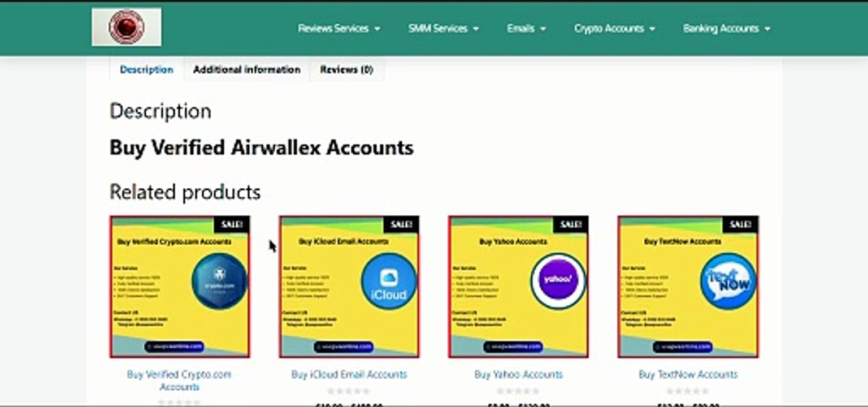
Task: Click the star rating under Yahoo Accounts
Action: [519, 391]
